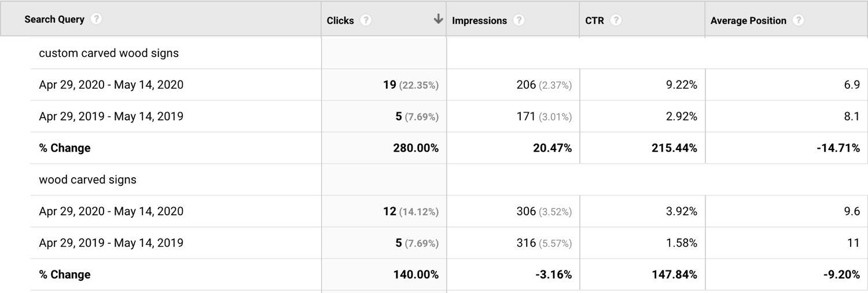
Task: Open help icon next to Impressions
Action: [x=519, y=20]
